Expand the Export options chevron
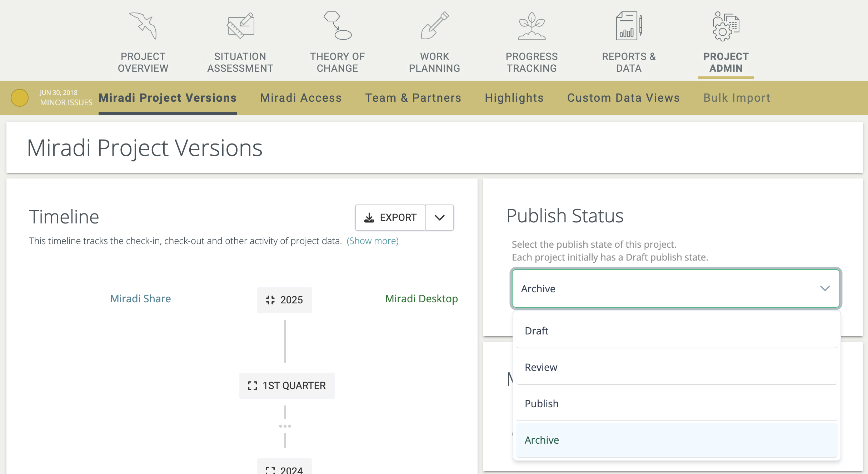This screenshot has width=868, height=474. point(439,217)
